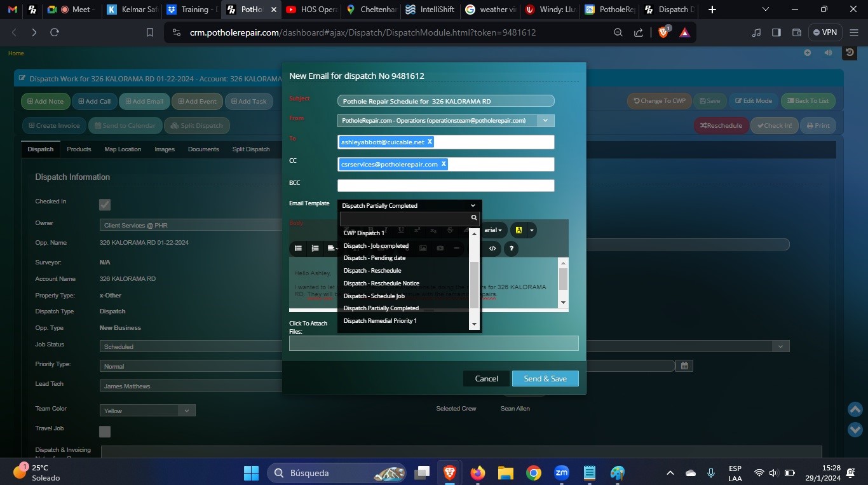Open the arial font family dropdown

click(493, 230)
